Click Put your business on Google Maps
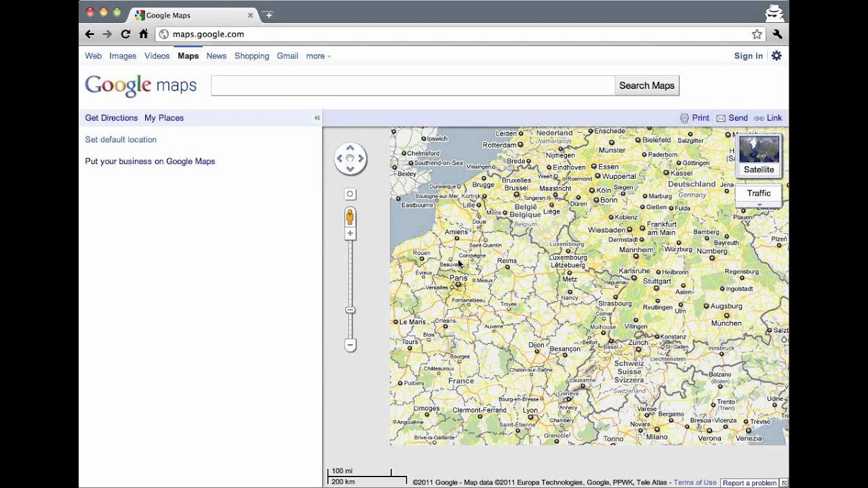Screen dimensions: 868x488 (x=150, y=161)
